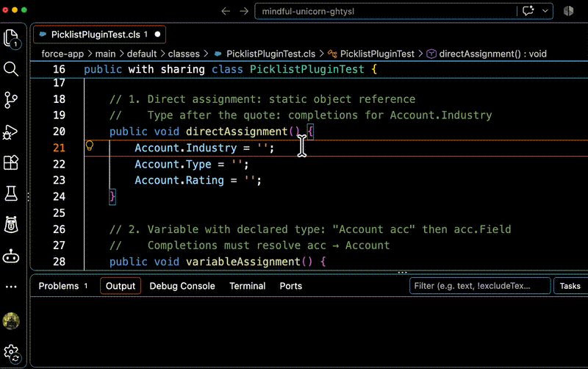Open the chat icon in title bar
The width and height of the screenshot is (588, 369).
coord(528,11)
